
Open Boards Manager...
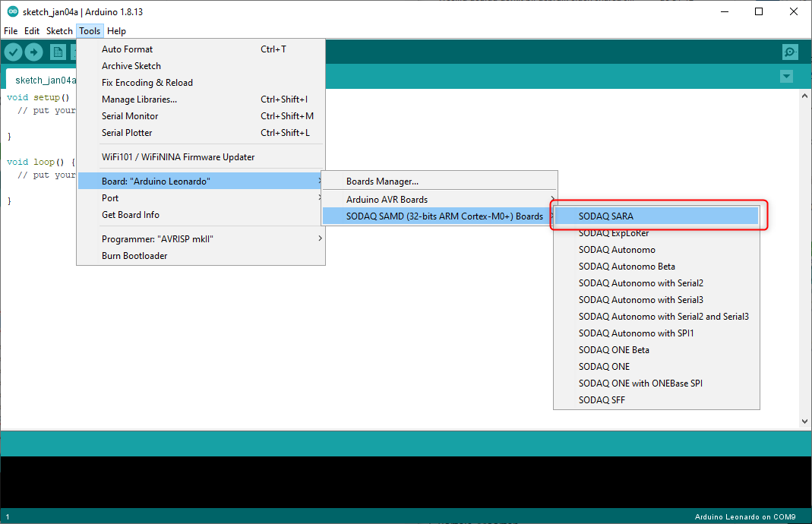coord(440,182)
